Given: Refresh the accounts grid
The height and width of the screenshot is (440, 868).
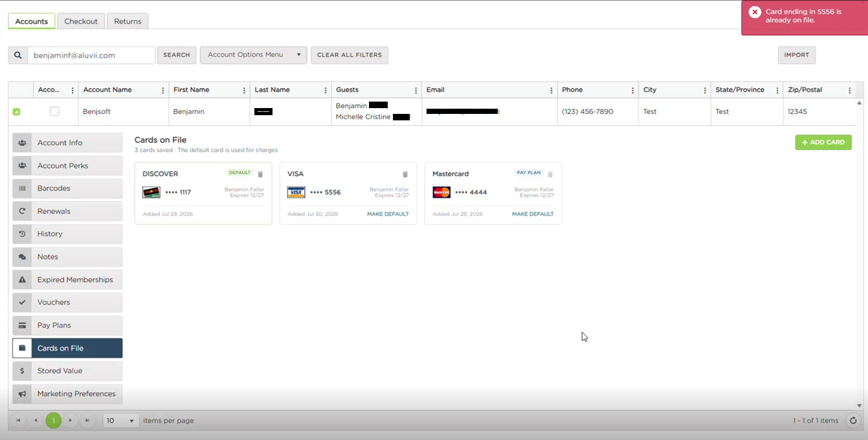Looking at the screenshot, I should pos(853,421).
